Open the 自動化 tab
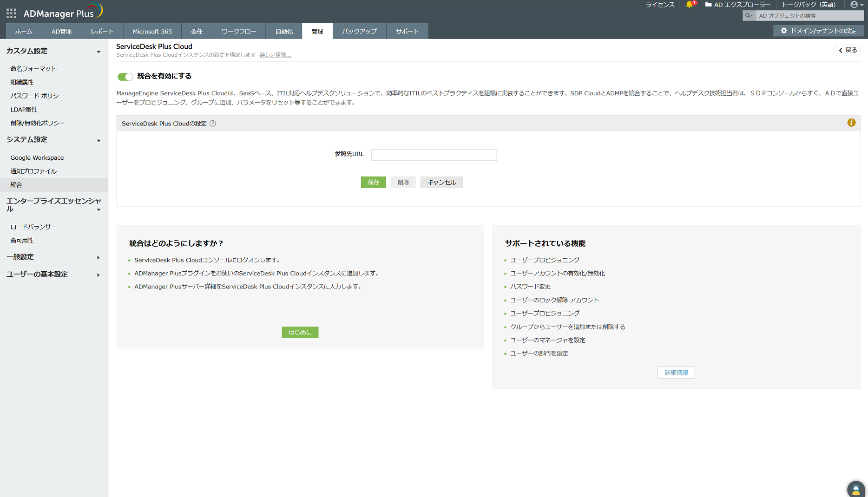 pos(284,31)
